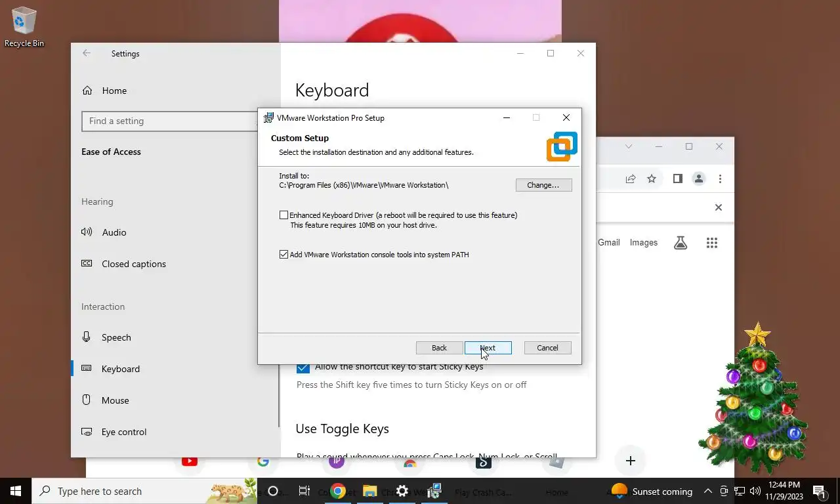Open notification center icon

pos(820,491)
